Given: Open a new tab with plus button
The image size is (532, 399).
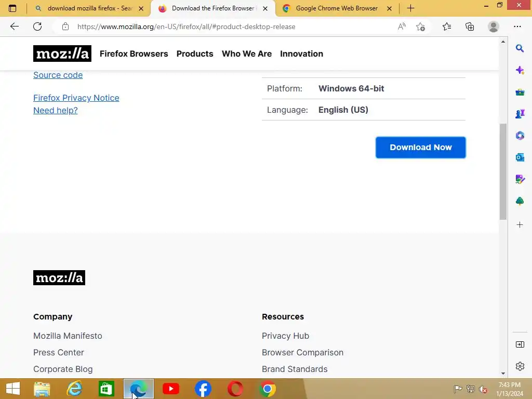Looking at the screenshot, I should 410,8.
